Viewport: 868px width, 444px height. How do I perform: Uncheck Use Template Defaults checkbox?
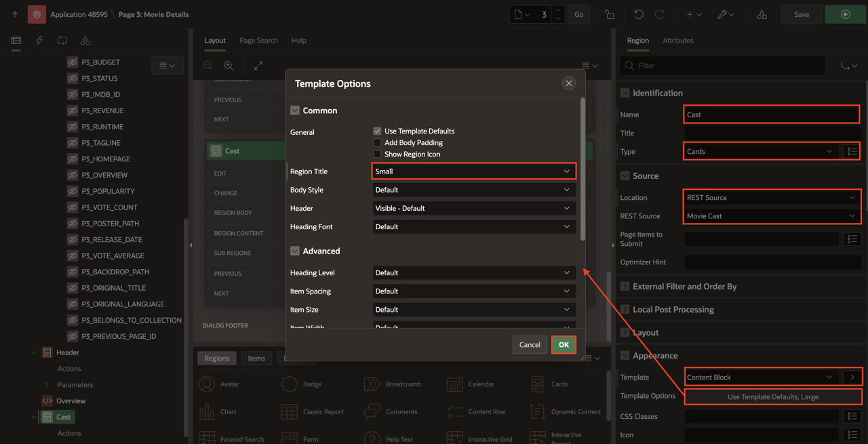(x=377, y=131)
